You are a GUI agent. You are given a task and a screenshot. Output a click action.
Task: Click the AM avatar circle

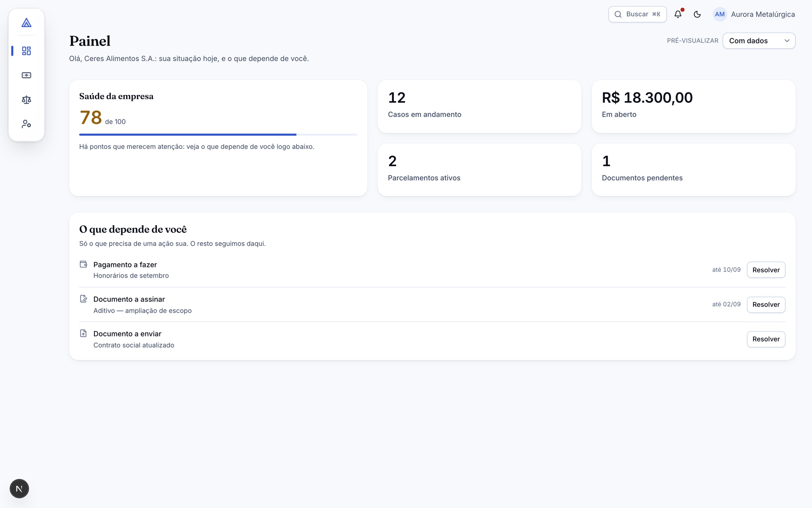click(720, 14)
